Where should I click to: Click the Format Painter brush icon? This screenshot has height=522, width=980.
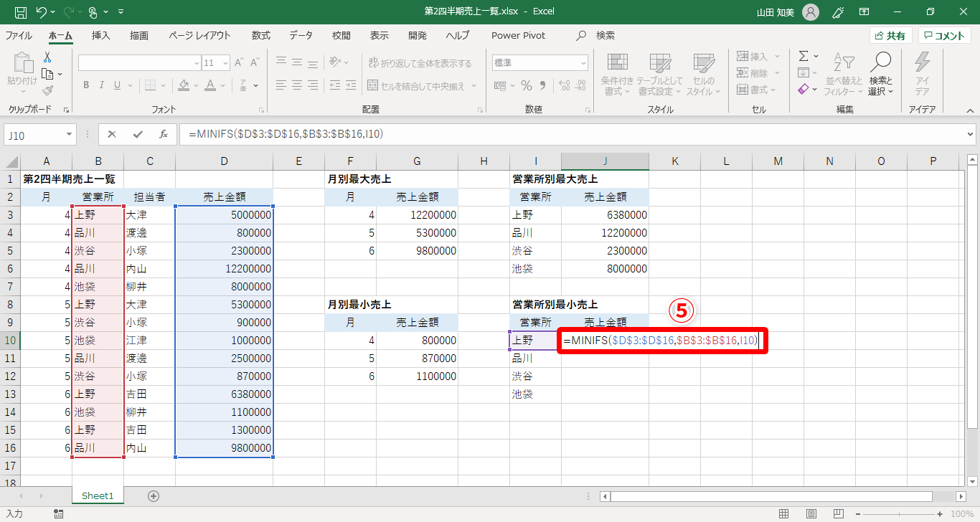tap(47, 90)
